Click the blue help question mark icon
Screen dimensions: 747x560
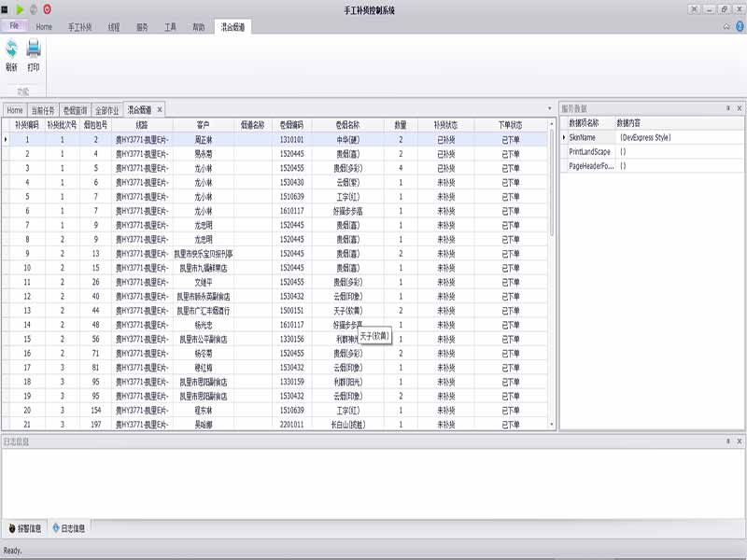739,26
